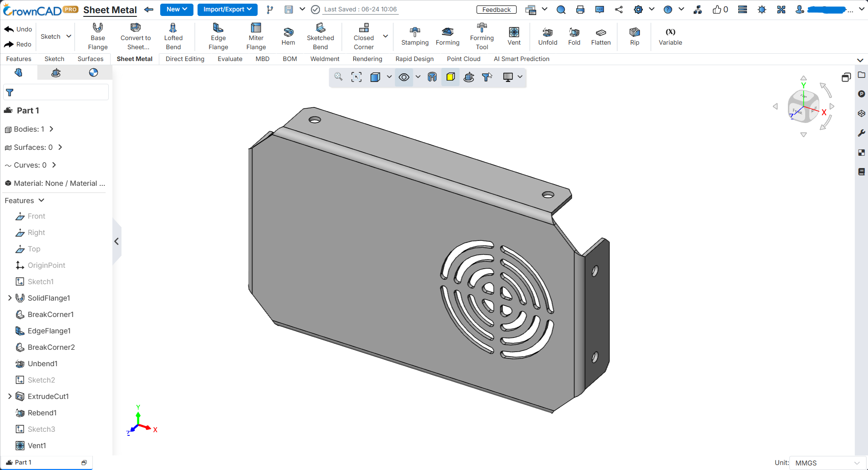
Task: Open the Lofted Bend tool
Action: click(x=173, y=36)
